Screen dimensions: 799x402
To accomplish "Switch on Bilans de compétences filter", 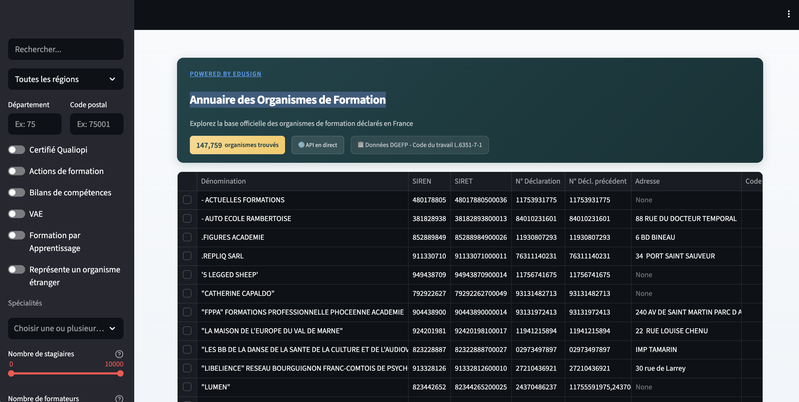I will pos(16,192).
